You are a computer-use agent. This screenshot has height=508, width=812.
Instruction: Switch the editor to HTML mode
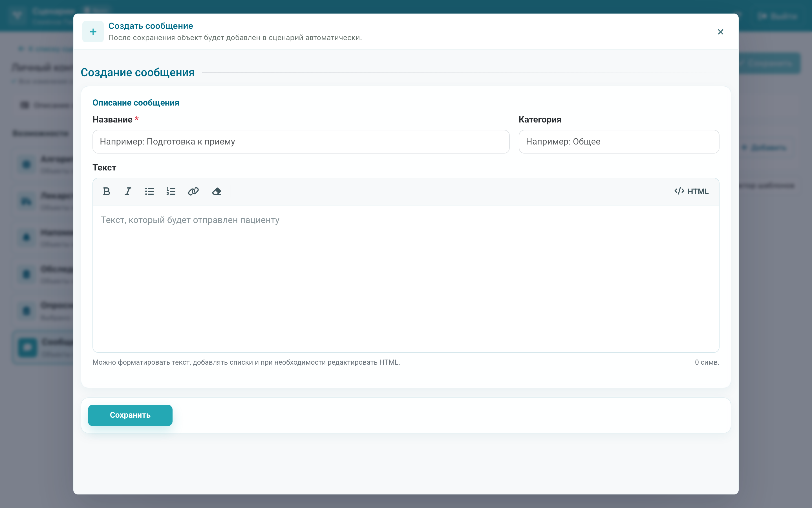coord(692,192)
